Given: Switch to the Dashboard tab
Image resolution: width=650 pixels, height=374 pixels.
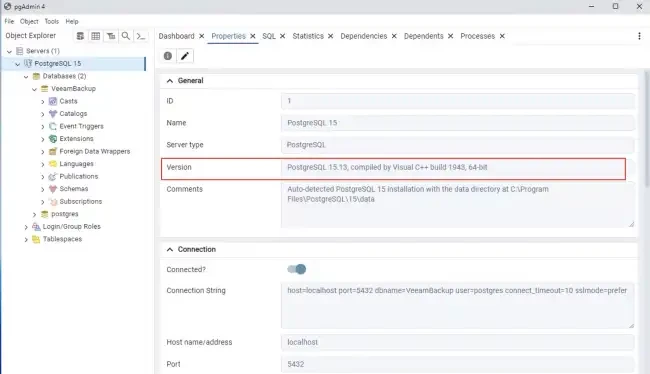Looking at the screenshot, I should (176, 36).
